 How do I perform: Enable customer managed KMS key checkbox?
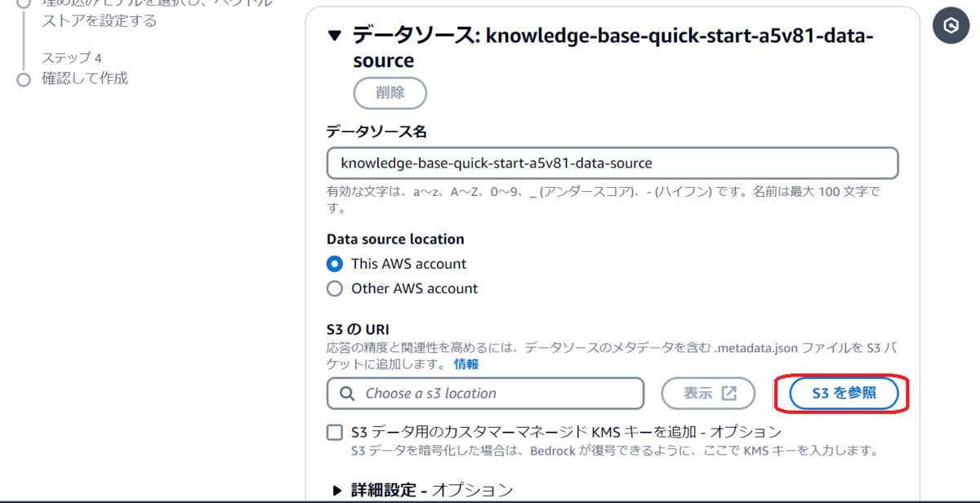coord(335,432)
